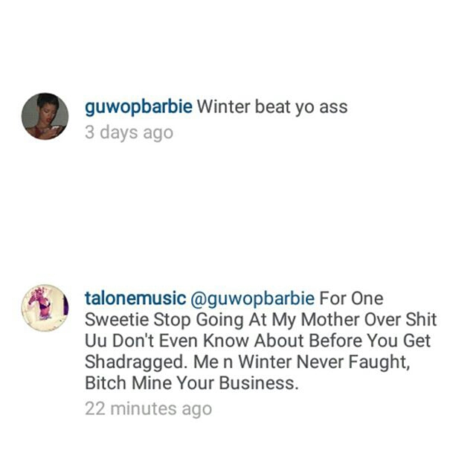Image resolution: width=476 pixels, height=476 pixels.
Task: Click the "For One" text after the mention
Action: [351, 298]
